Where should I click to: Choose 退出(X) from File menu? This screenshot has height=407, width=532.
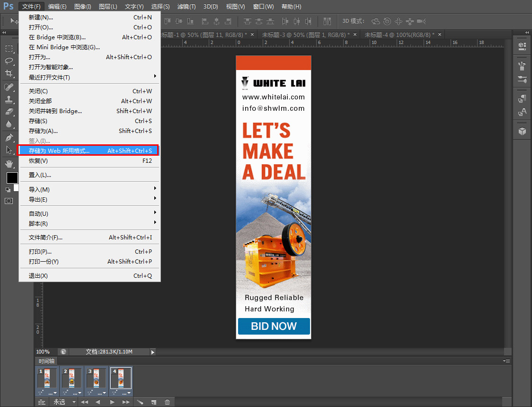coord(89,276)
